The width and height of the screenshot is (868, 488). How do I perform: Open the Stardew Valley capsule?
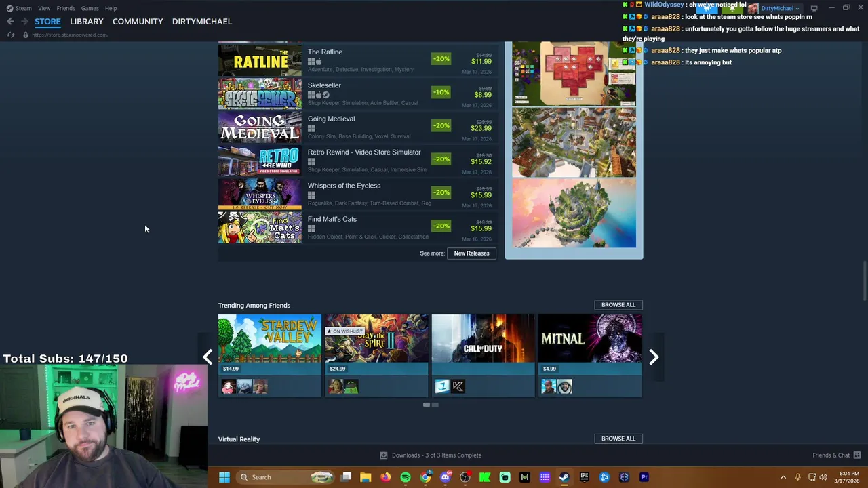(270, 355)
